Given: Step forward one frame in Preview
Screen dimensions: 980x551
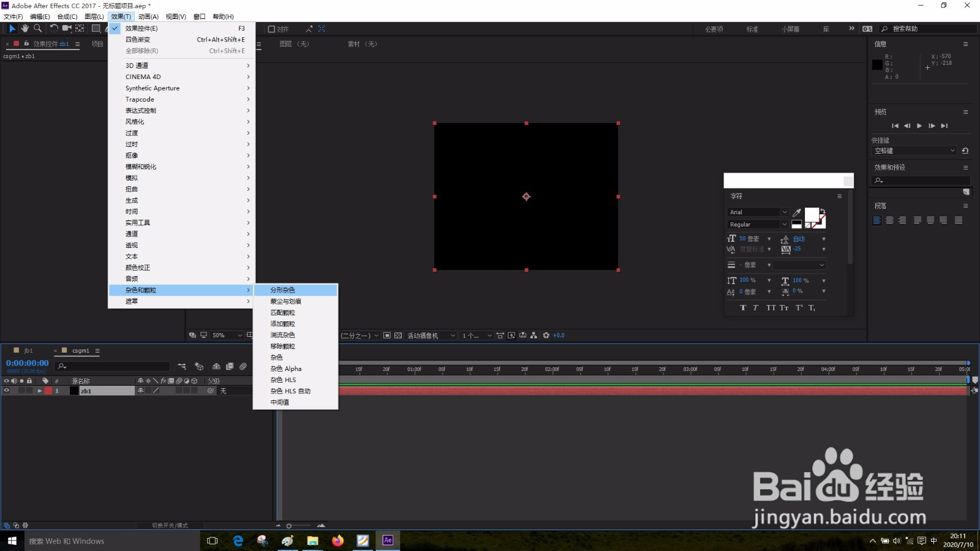Looking at the screenshot, I should [x=932, y=126].
